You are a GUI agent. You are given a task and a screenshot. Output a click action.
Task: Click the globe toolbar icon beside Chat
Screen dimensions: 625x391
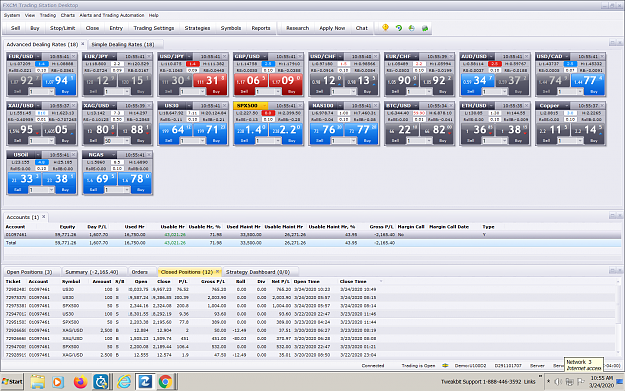click(x=412, y=28)
